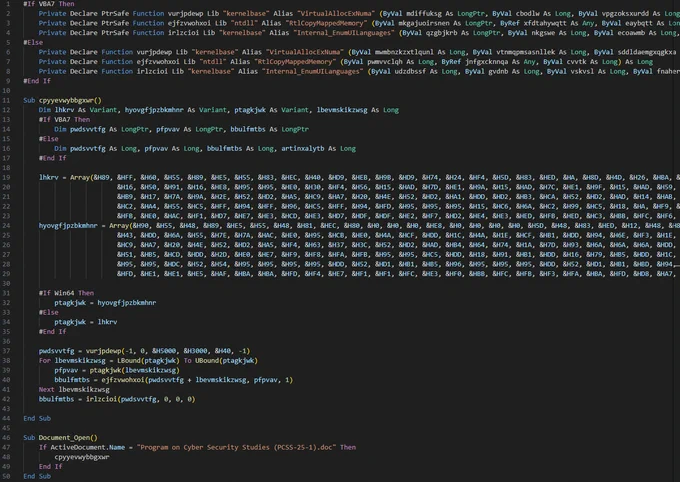Click the Document_Open sub name
Viewport: 680px width, 482px height.
point(65,437)
